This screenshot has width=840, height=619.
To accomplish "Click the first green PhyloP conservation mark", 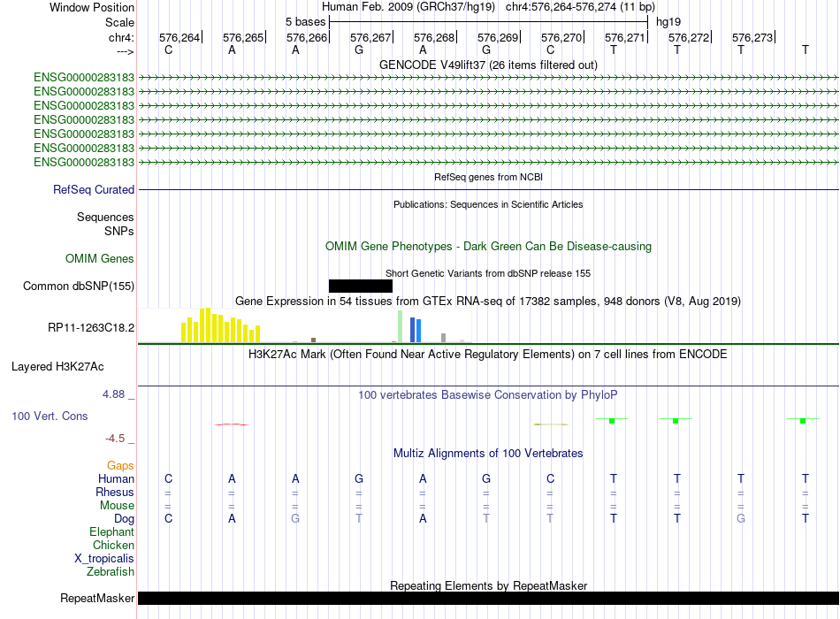I will pyautogui.click(x=612, y=421).
